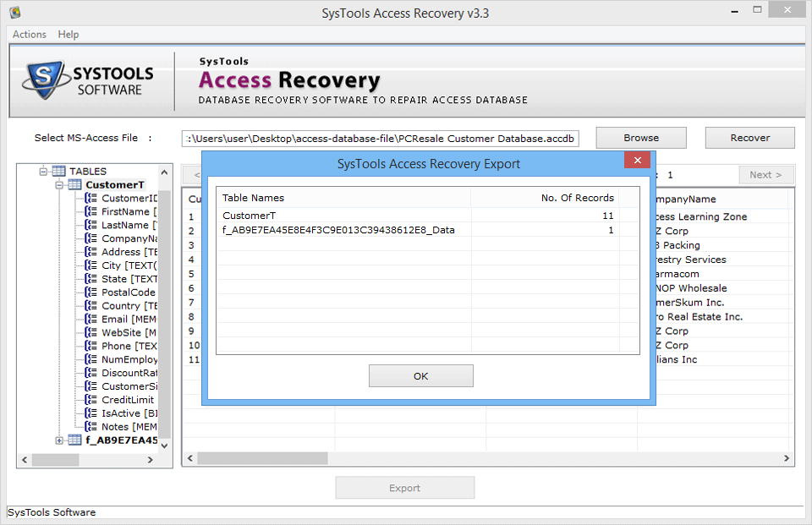The image size is (812, 525).
Task: Open the Actions menu
Action: (30, 34)
